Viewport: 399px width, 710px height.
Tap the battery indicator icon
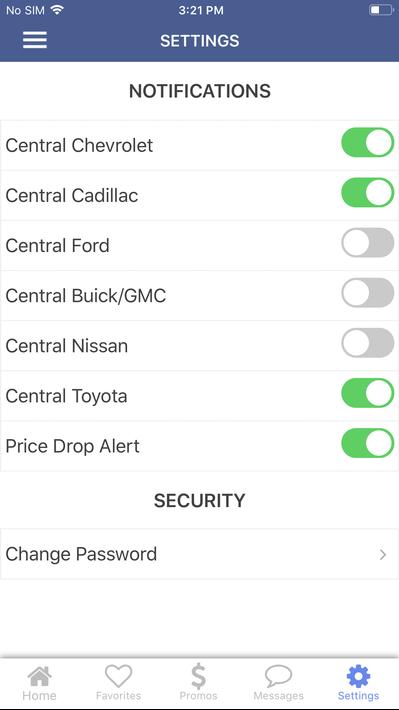point(380,10)
